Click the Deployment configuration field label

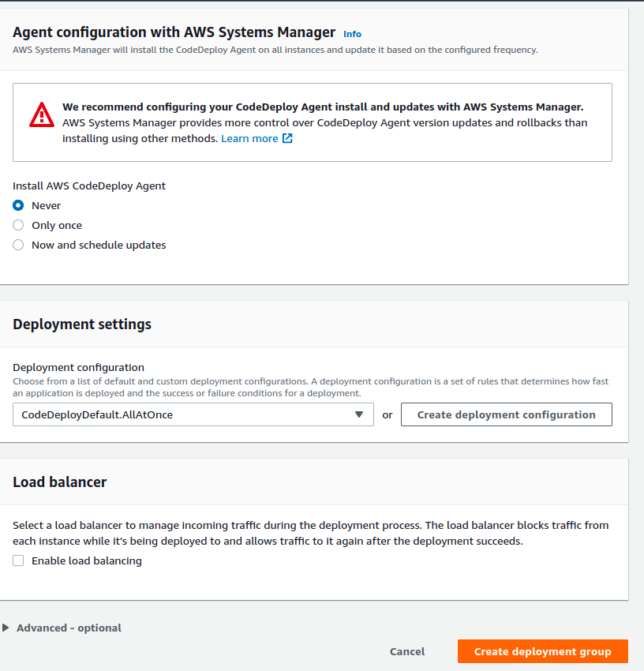[x=78, y=367]
